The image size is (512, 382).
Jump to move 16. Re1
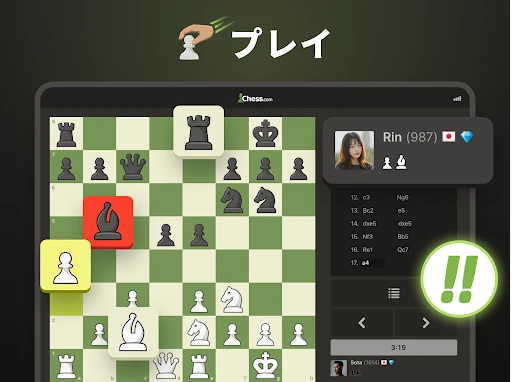point(368,249)
